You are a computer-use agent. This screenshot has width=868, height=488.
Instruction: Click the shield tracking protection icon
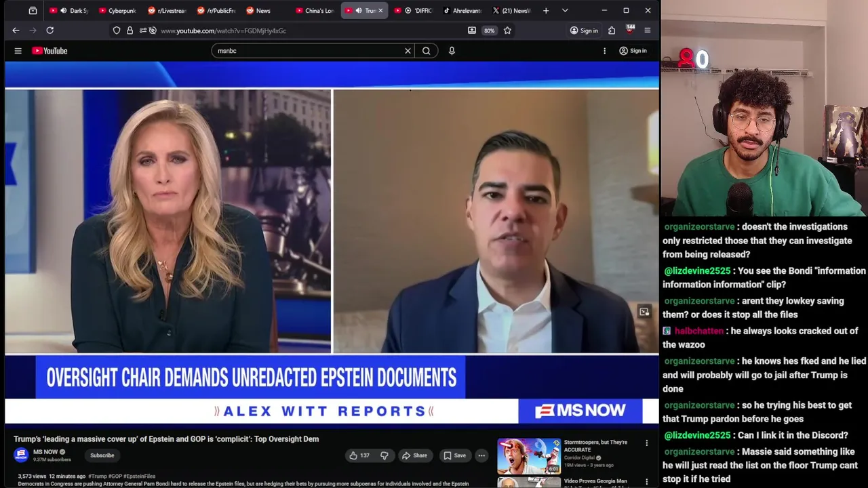pos(117,30)
